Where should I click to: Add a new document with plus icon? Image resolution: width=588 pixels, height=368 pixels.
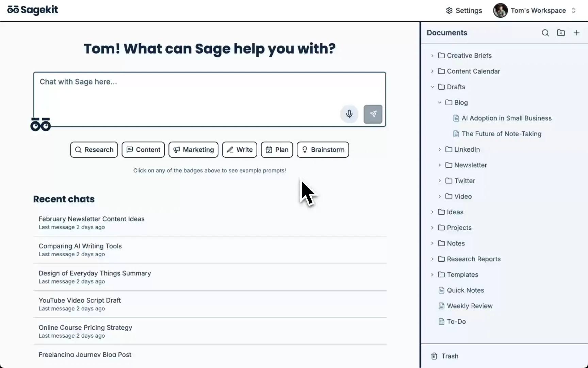tap(576, 33)
